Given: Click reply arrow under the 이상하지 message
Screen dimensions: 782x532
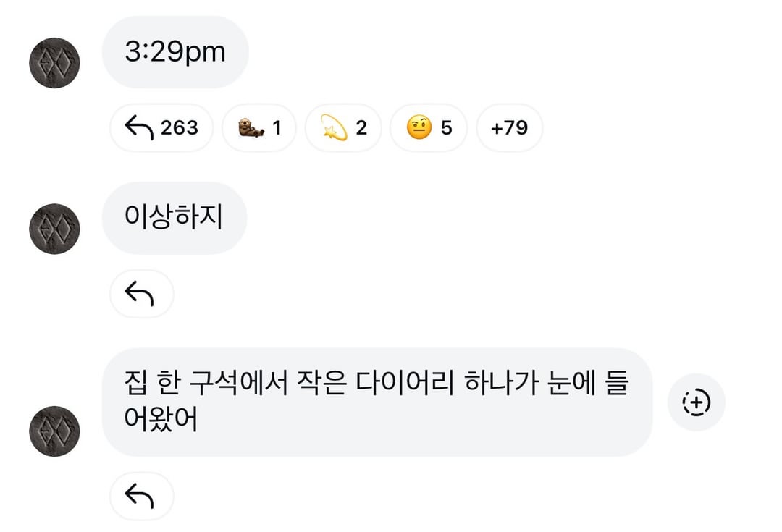Looking at the screenshot, I should (x=141, y=294).
